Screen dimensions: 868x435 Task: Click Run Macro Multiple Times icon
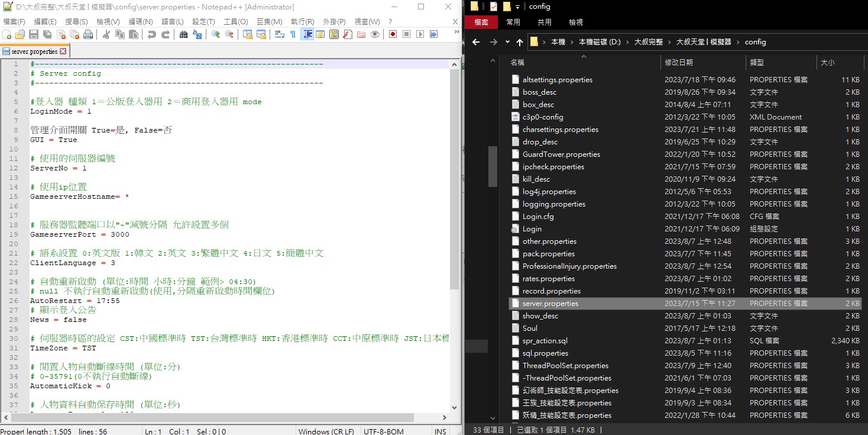[x=434, y=34]
